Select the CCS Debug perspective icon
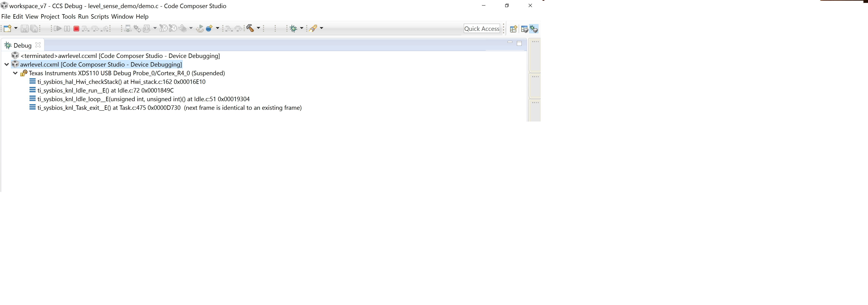The width and height of the screenshot is (868, 305). click(x=534, y=29)
